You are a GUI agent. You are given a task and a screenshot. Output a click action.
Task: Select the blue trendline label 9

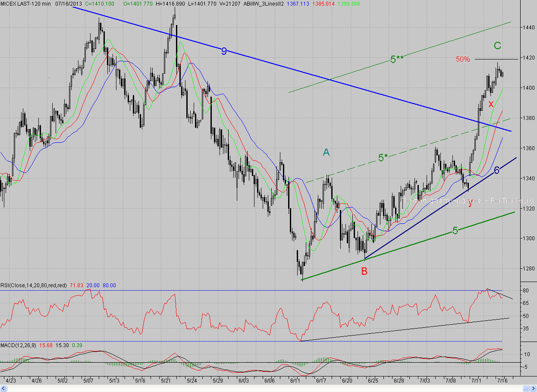point(224,51)
